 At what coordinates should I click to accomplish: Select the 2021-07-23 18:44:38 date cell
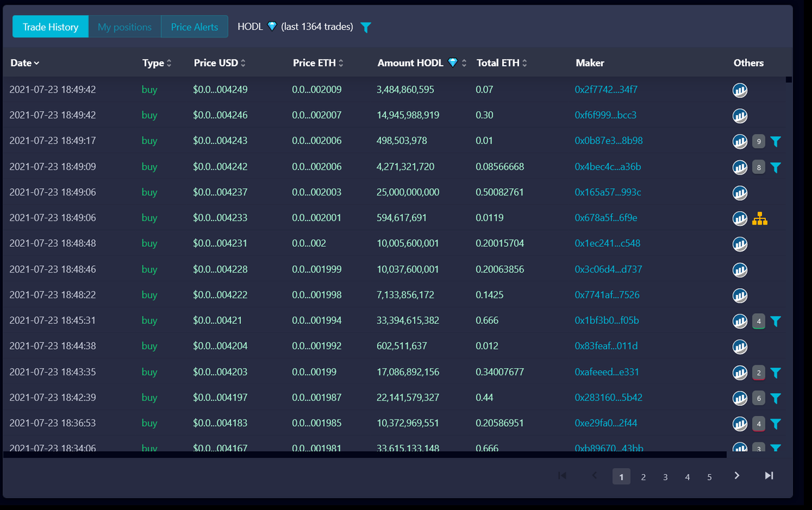pos(53,346)
